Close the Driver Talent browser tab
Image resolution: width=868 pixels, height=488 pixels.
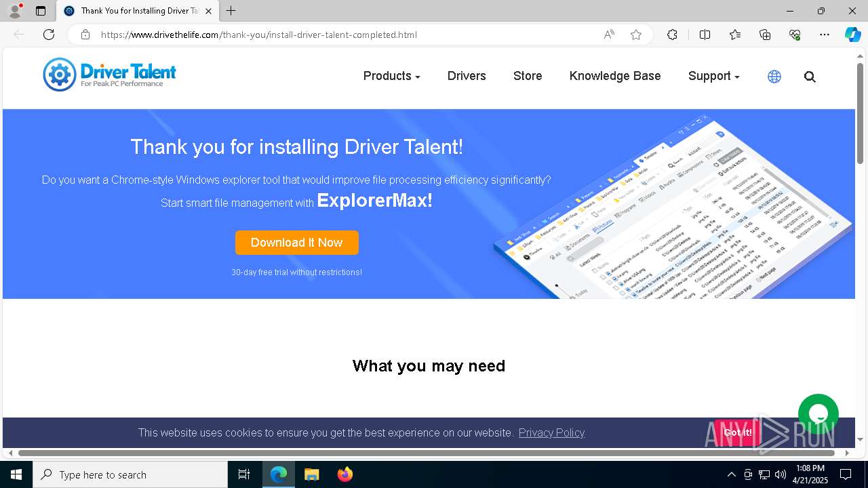(x=208, y=11)
